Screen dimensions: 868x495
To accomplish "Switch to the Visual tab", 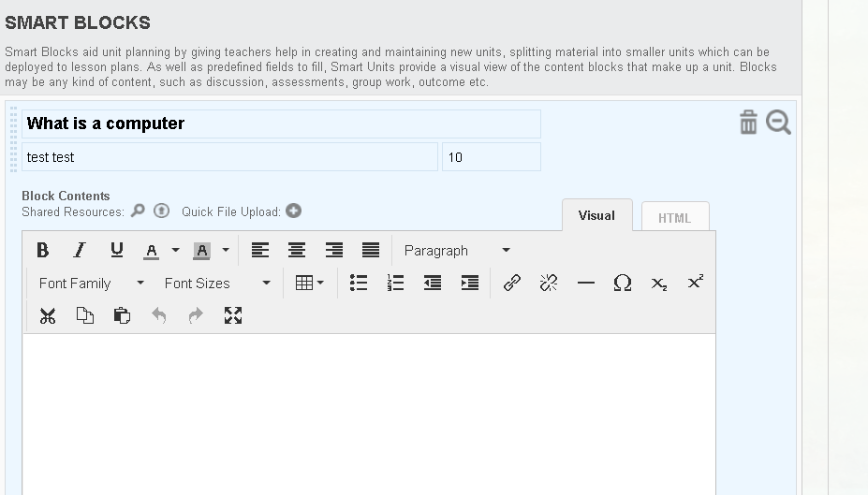I will (596, 215).
